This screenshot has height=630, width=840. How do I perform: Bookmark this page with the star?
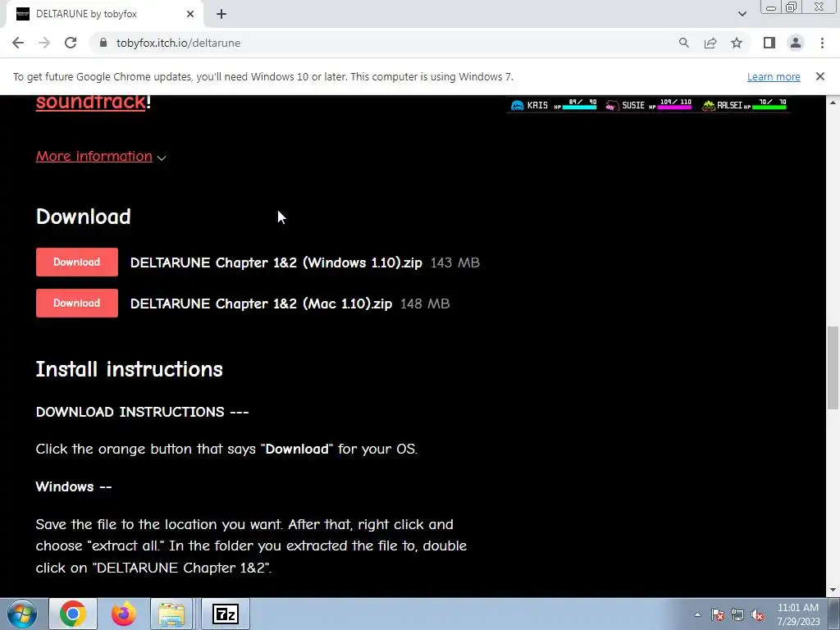(737, 43)
